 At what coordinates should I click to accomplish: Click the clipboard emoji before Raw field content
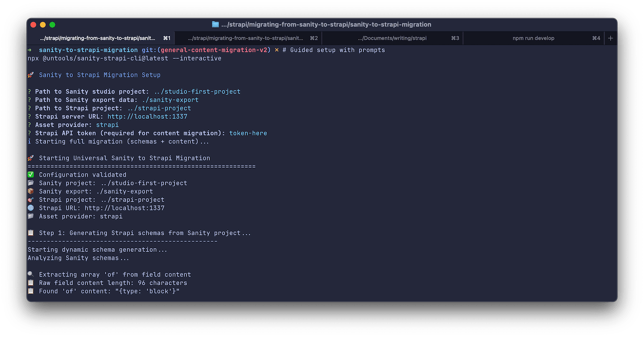click(31, 283)
